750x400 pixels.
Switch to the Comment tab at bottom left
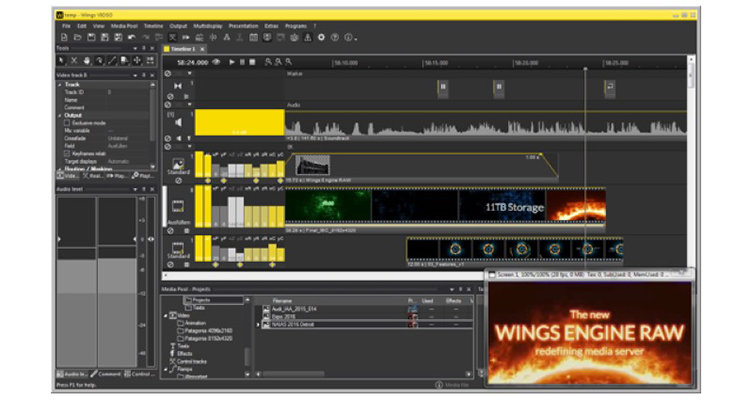click(106, 374)
